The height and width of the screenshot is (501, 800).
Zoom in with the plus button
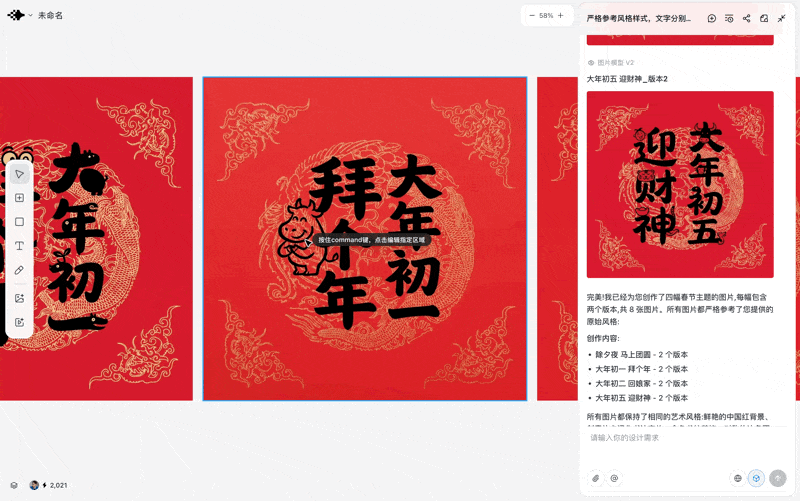[x=561, y=16]
